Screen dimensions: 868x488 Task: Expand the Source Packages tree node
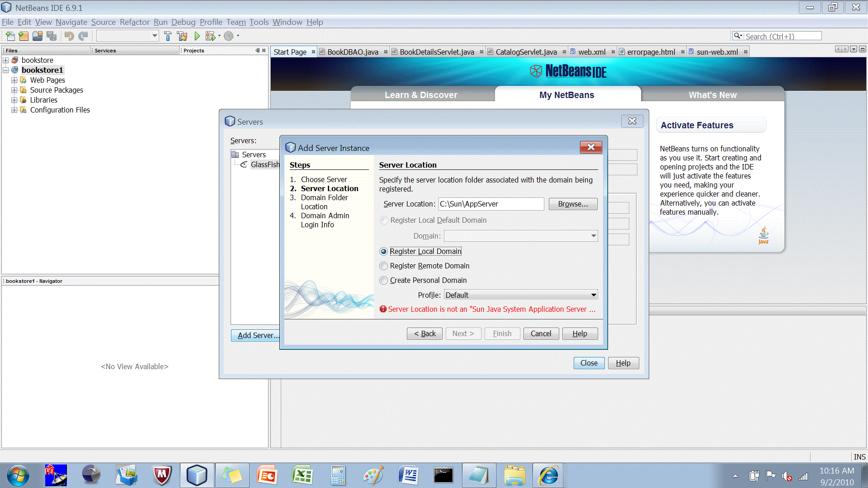pos(14,90)
